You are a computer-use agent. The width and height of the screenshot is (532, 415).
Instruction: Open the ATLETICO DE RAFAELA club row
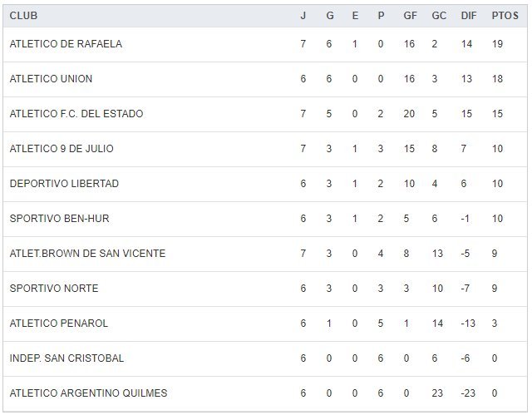[x=66, y=44]
